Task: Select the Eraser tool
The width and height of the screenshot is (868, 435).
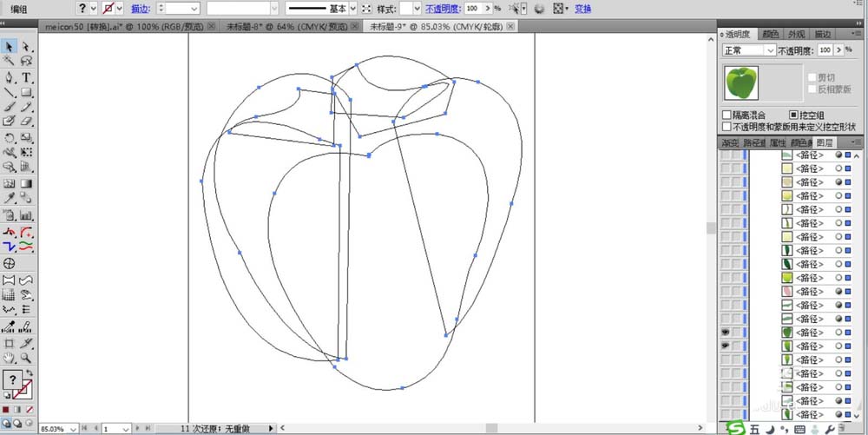Action: click(x=26, y=122)
